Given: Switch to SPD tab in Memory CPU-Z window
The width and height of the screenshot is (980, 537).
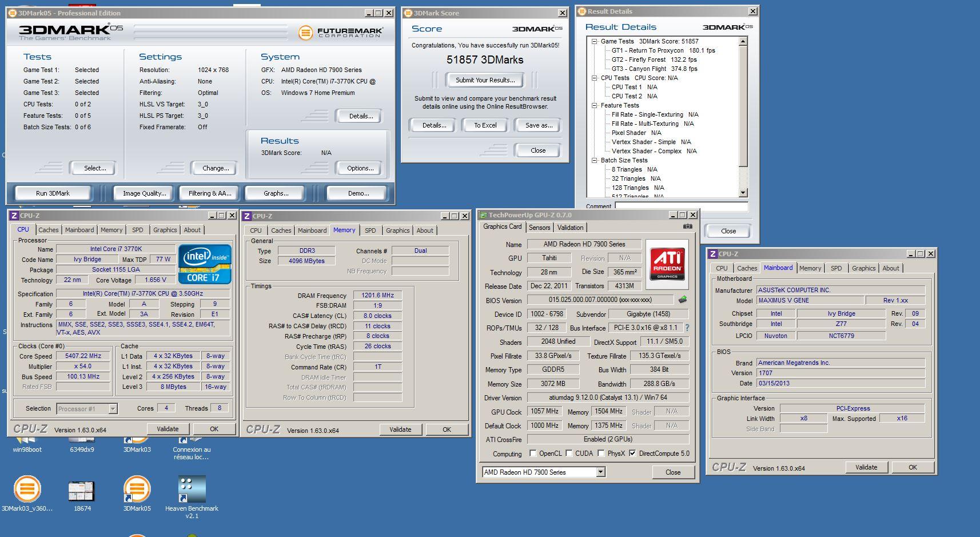Looking at the screenshot, I should 371,230.
